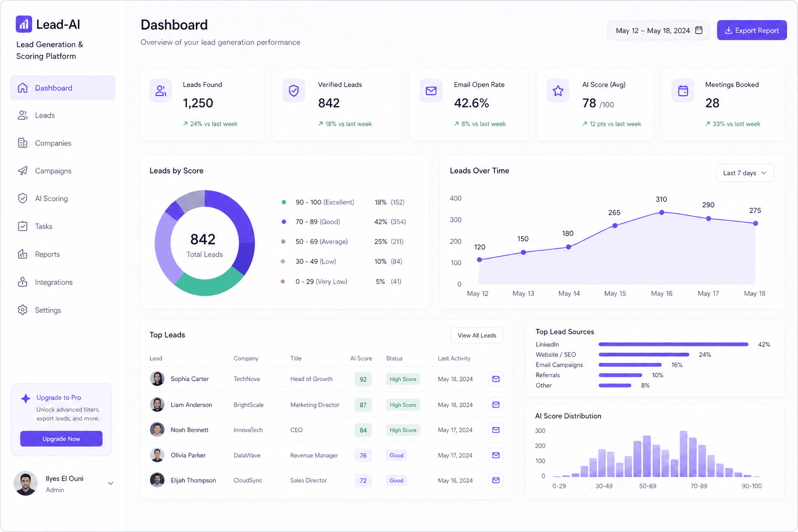Image resolution: width=798 pixels, height=532 pixels.
Task: Click the Campaigns paper plane icon
Action: click(22, 171)
